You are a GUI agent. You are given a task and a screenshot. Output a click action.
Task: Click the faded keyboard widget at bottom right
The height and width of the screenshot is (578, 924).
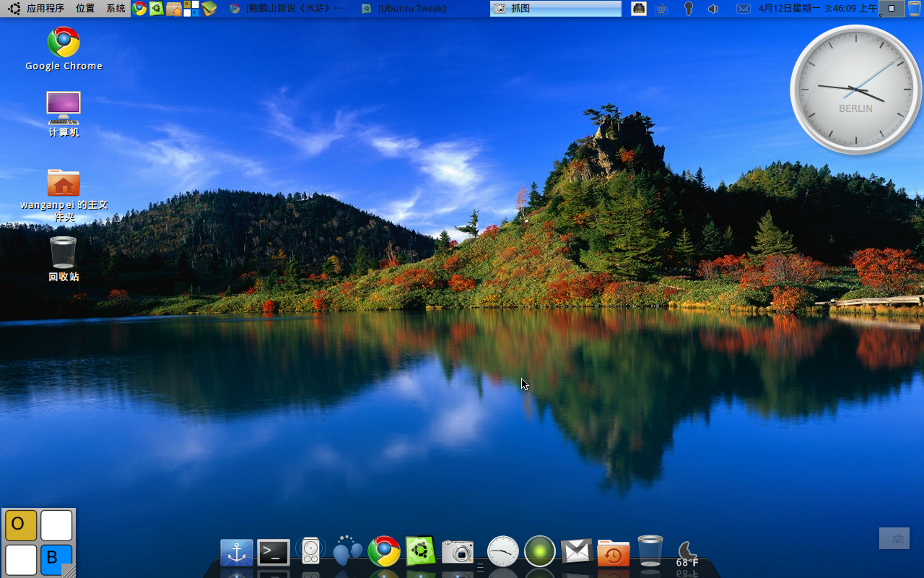[894, 538]
